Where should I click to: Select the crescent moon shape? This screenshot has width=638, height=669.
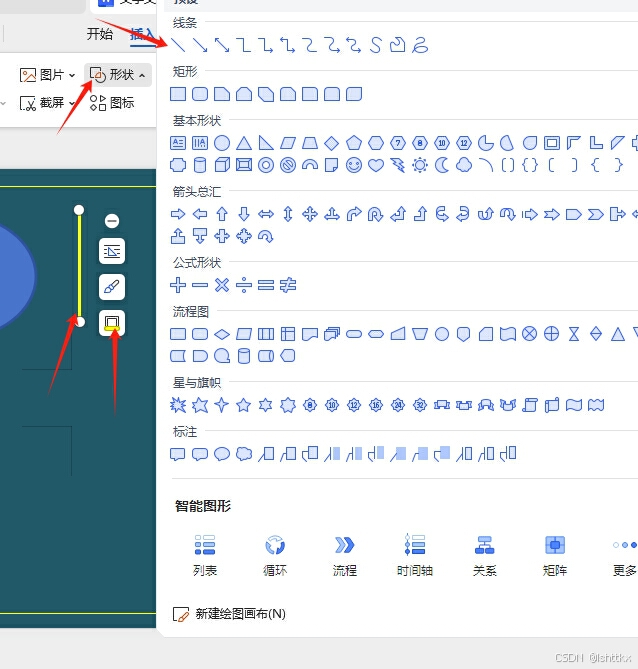tap(442, 165)
